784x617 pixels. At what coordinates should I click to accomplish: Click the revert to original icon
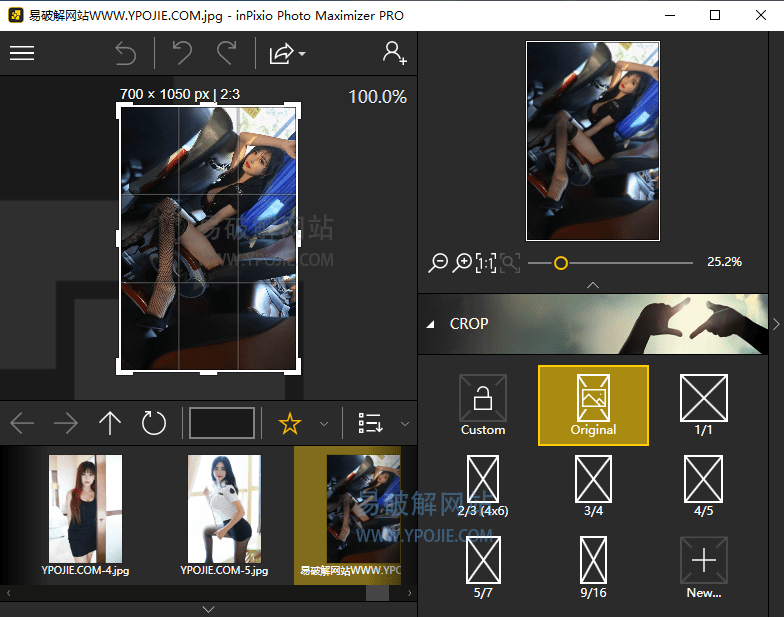pyautogui.click(x=125, y=53)
